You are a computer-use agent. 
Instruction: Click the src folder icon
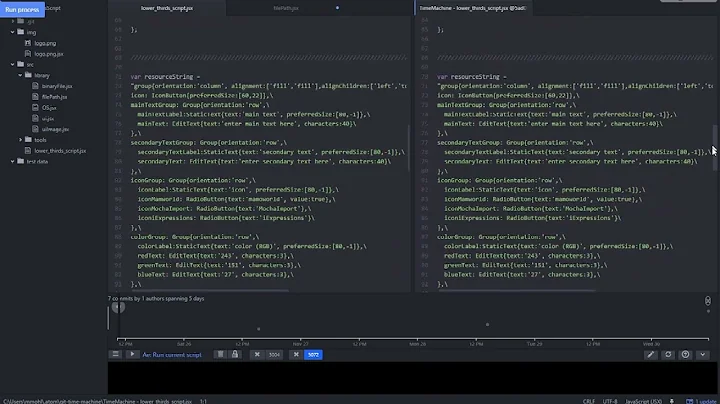click(21, 64)
